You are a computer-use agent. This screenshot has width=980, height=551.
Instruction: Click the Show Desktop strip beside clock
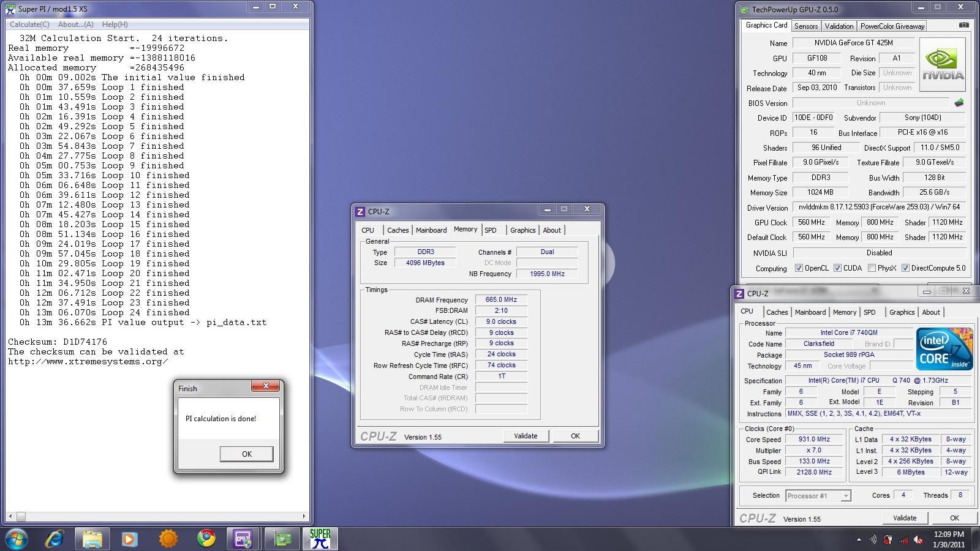[x=976, y=539]
